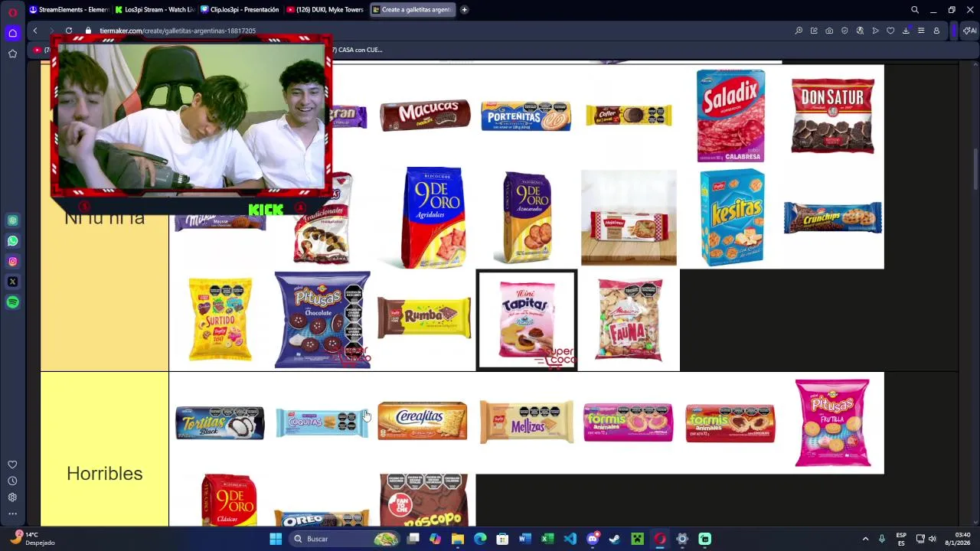
Task: Select the Saladix Calabresa snack image
Action: [730, 116]
